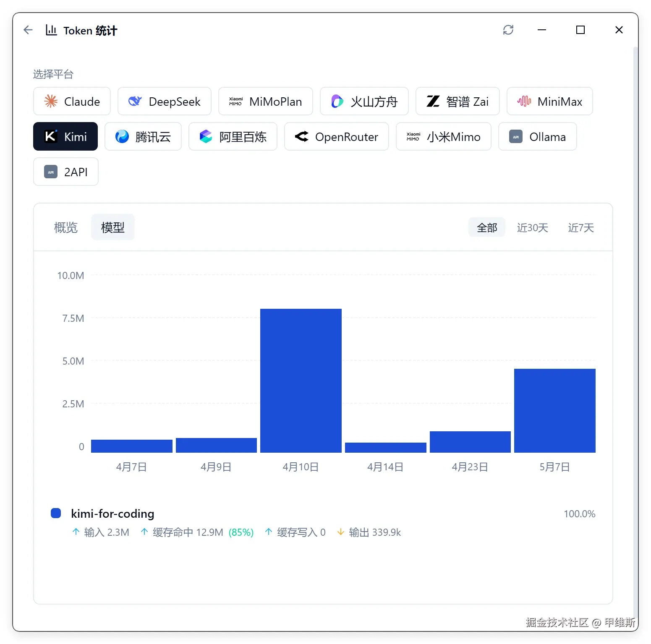This screenshot has width=651, height=644.
Task: Switch to the 腾讯云 platform
Action: pos(143,136)
